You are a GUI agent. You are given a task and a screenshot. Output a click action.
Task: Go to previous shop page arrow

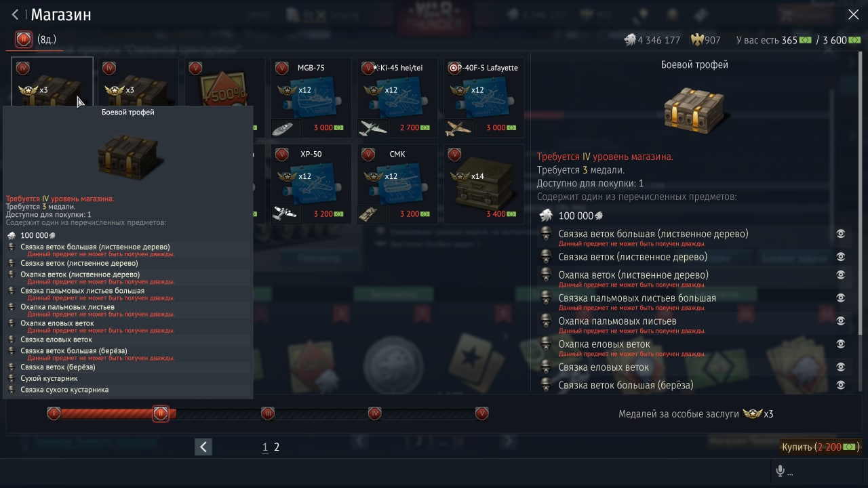[203, 447]
